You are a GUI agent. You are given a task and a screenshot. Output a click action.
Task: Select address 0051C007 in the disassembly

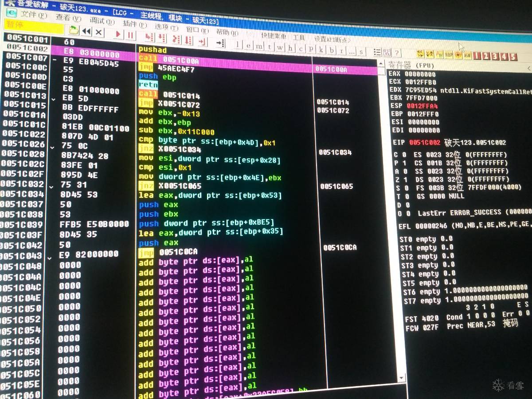click(x=27, y=58)
